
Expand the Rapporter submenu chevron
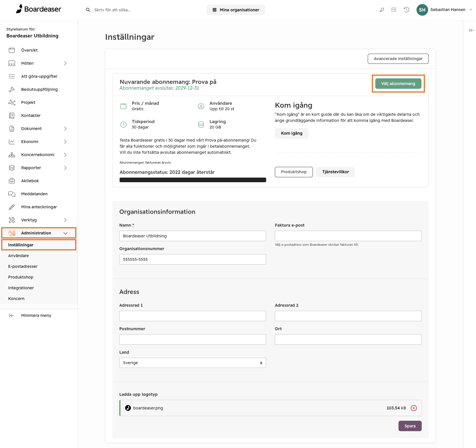[x=65, y=168]
